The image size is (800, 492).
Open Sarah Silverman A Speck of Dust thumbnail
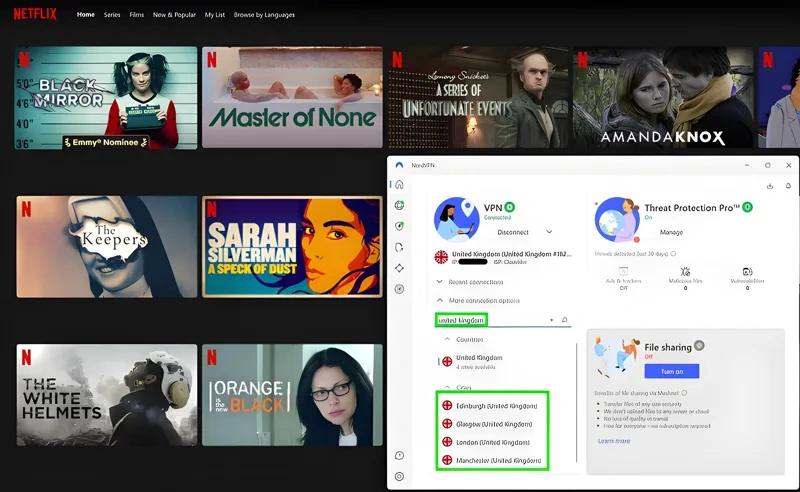coord(292,247)
